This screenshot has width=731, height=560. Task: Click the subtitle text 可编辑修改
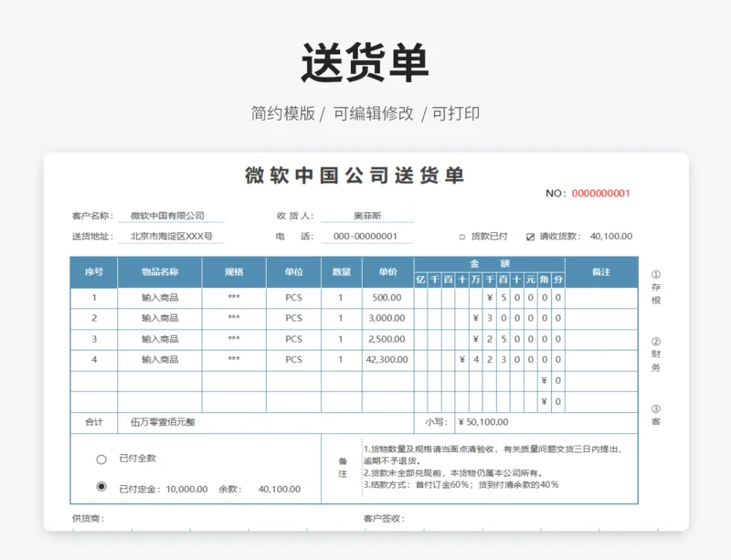point(374,113)
